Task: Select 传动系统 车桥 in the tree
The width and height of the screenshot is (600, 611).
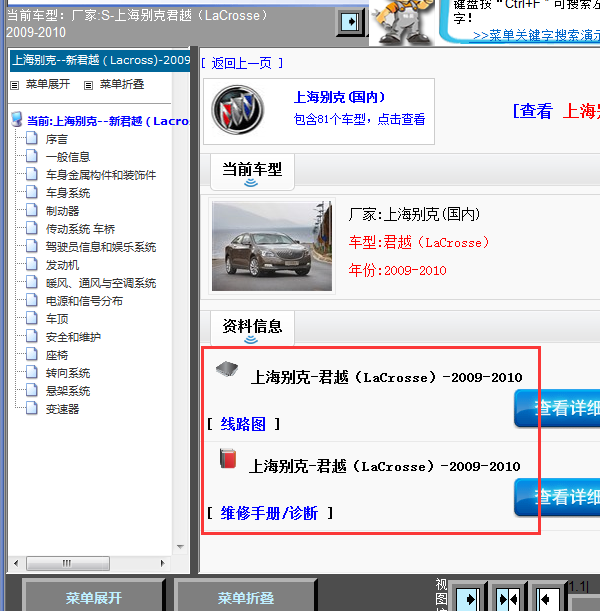Action: point(80,229)
